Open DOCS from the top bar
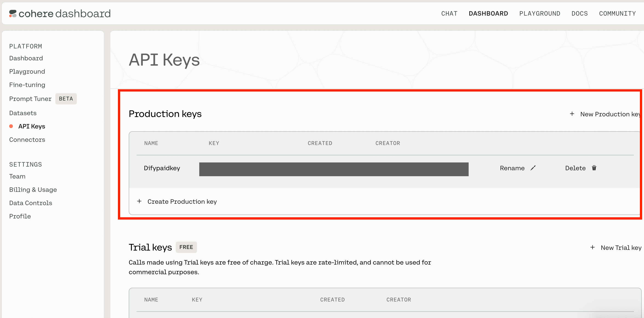 (579, 14)
